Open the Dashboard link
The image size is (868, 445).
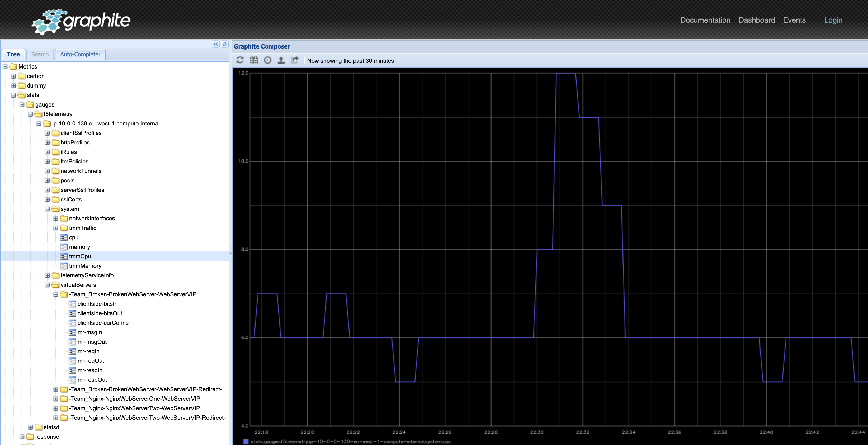click(x=757, y=20)
